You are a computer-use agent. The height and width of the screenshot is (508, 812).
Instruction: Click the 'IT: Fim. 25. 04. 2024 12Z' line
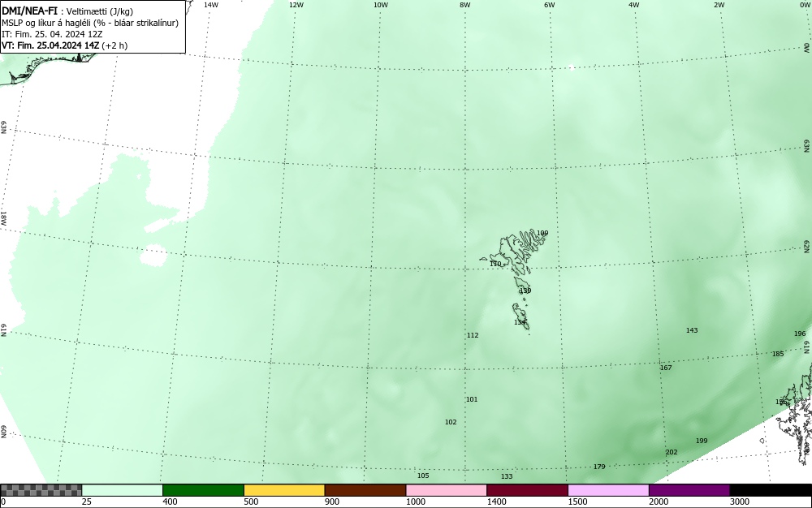pos(52,34)
